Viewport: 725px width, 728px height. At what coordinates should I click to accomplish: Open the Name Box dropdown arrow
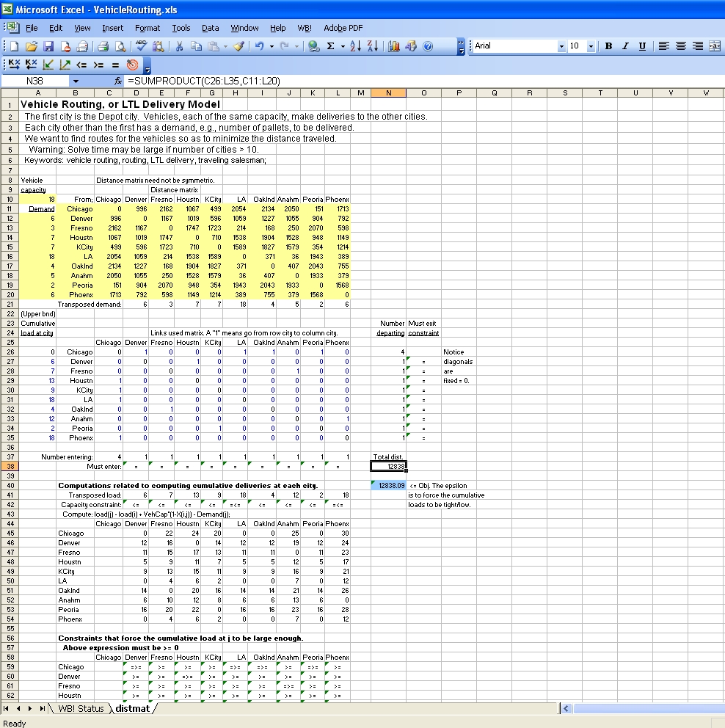75,81
